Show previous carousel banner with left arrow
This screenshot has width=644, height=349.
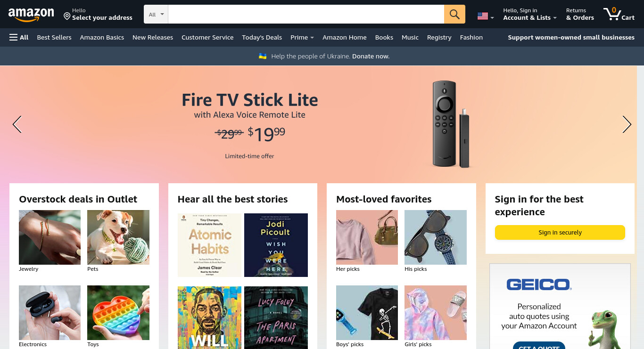pyautogui.click(x=17, y=124)
